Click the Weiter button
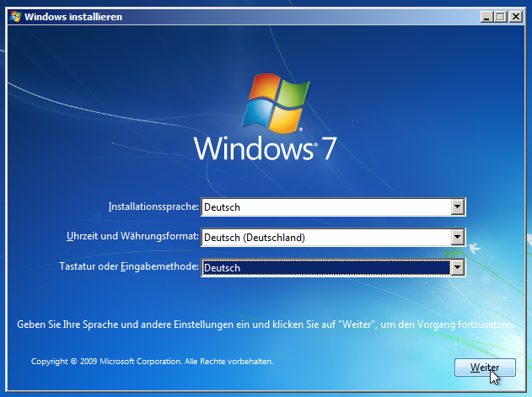 [x=485, y=367]
